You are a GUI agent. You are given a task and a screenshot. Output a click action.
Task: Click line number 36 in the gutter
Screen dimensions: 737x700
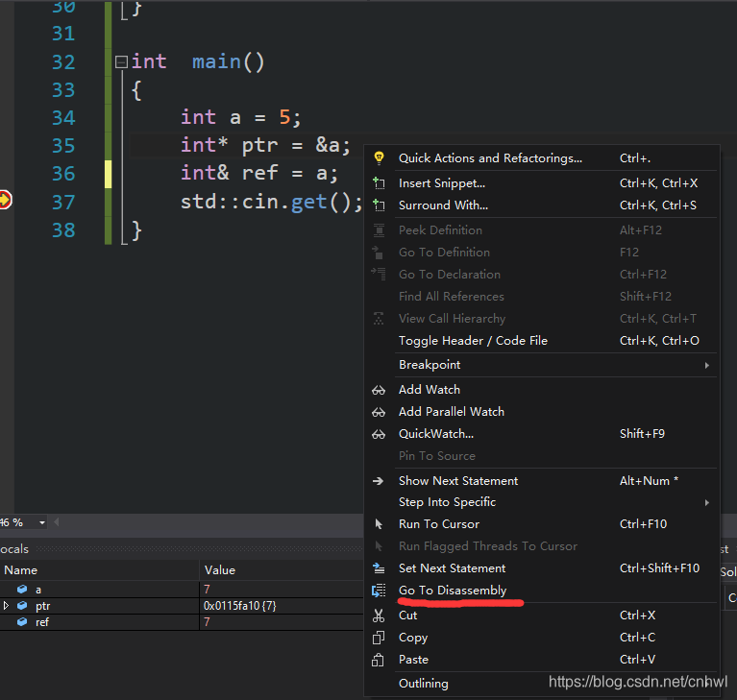click(63, 174)
